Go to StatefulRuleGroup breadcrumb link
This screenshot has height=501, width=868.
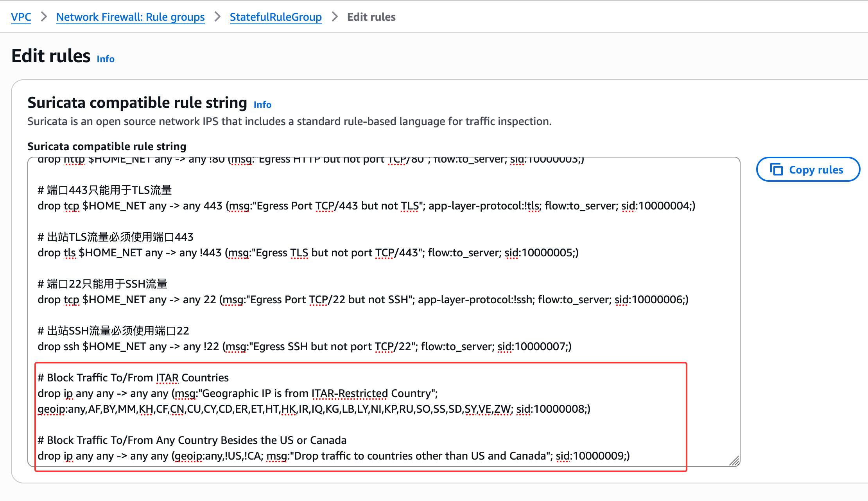(276, 17)
